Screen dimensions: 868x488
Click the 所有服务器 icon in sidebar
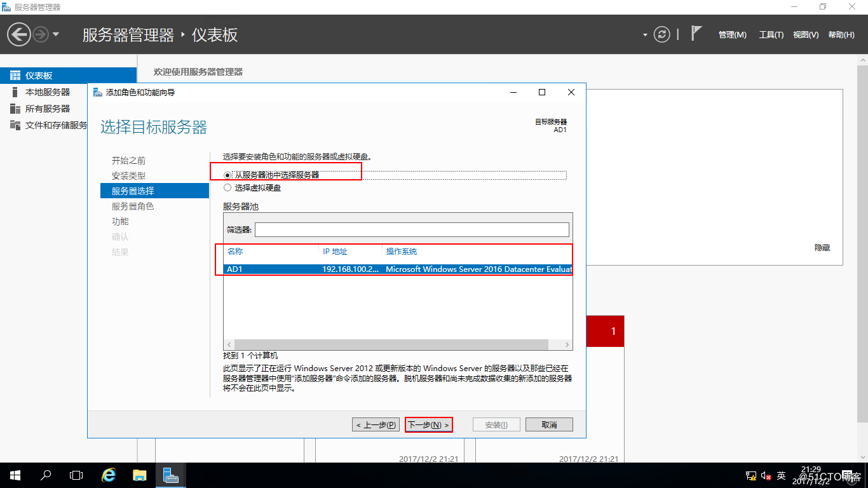pyautogui.click(x=15, y=109)
